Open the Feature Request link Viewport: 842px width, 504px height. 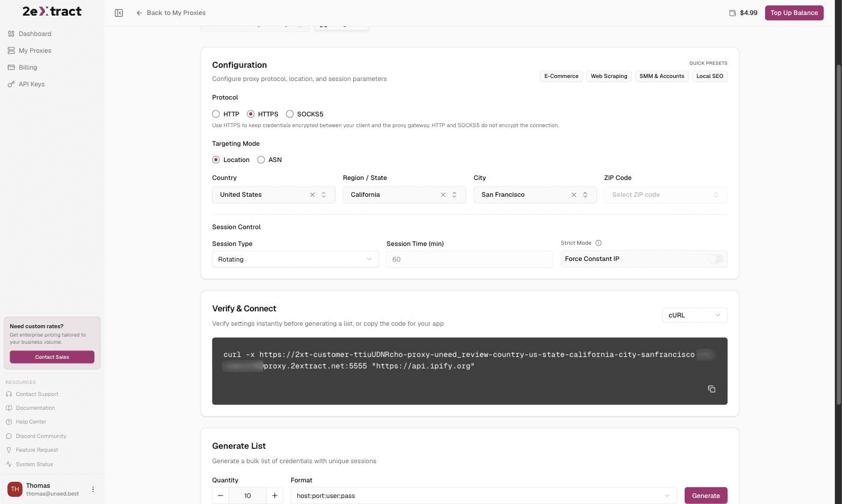click(x=37, y=450)
